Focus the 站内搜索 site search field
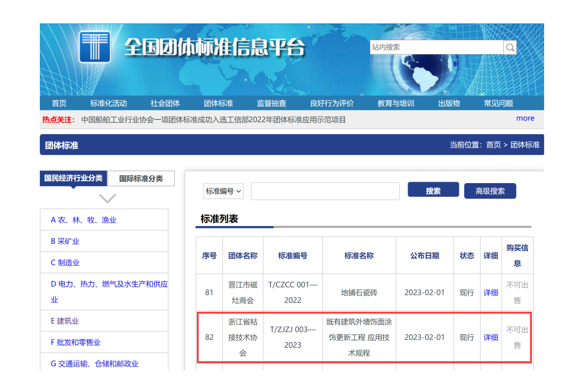The width and height of the screenshot is (579, 392). pos(437,47)
